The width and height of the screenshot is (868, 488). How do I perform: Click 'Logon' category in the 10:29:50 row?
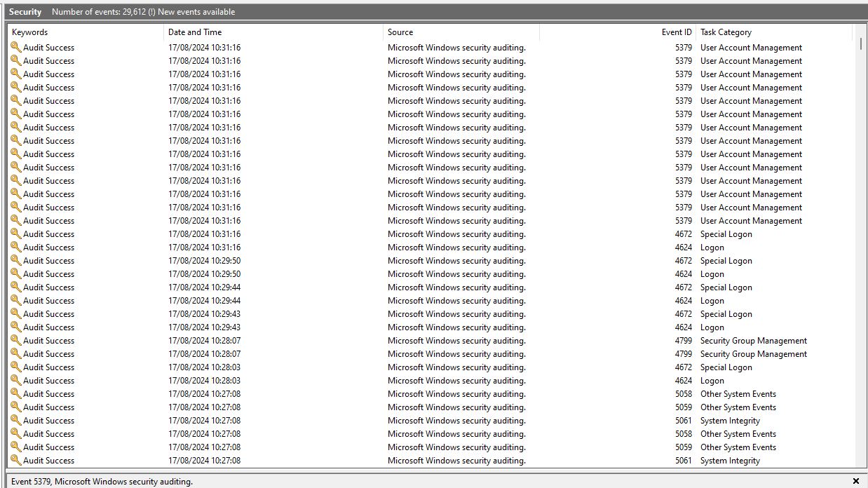point(712,274)
